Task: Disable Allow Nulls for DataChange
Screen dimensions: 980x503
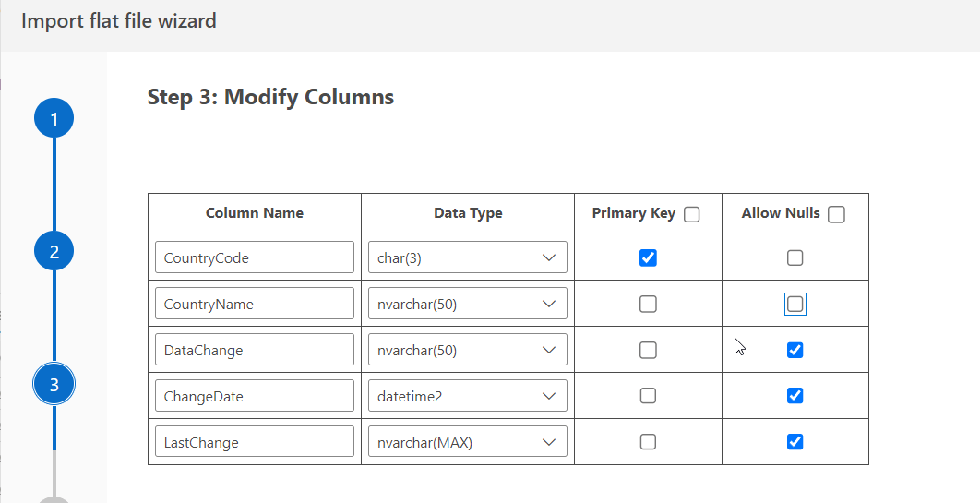Action: [x=795, y=350]
